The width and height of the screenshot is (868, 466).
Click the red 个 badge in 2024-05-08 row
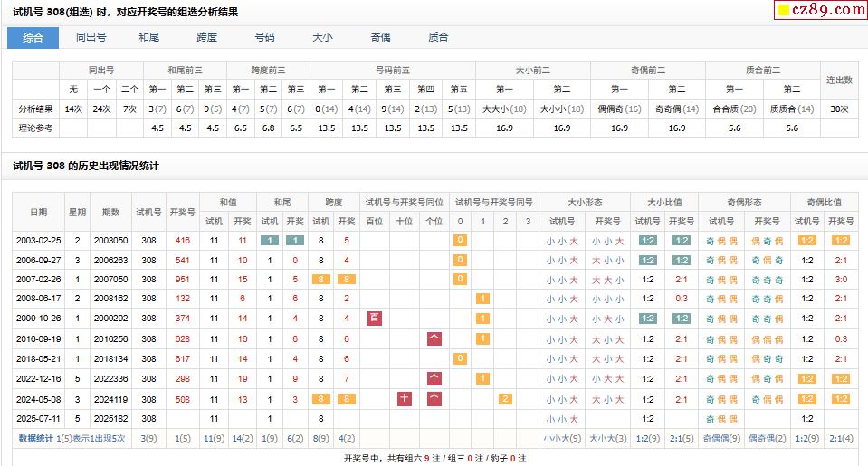point(434,398)
